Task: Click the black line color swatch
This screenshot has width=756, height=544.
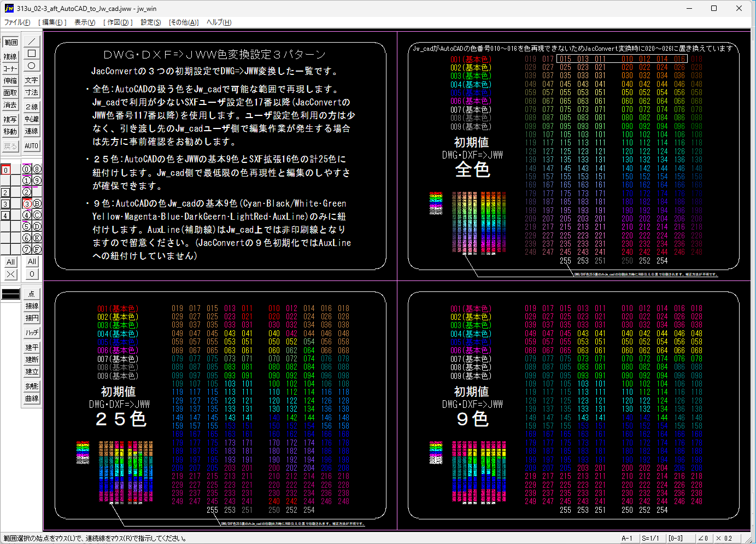Action: 11,294
